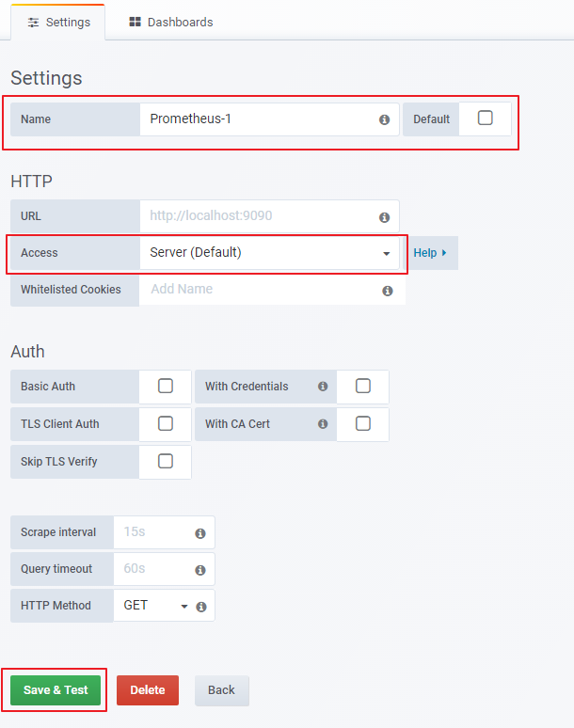Click the Settings tab sliders icon
Viewport: 574px width, 728px height.
tap(34, 23)
